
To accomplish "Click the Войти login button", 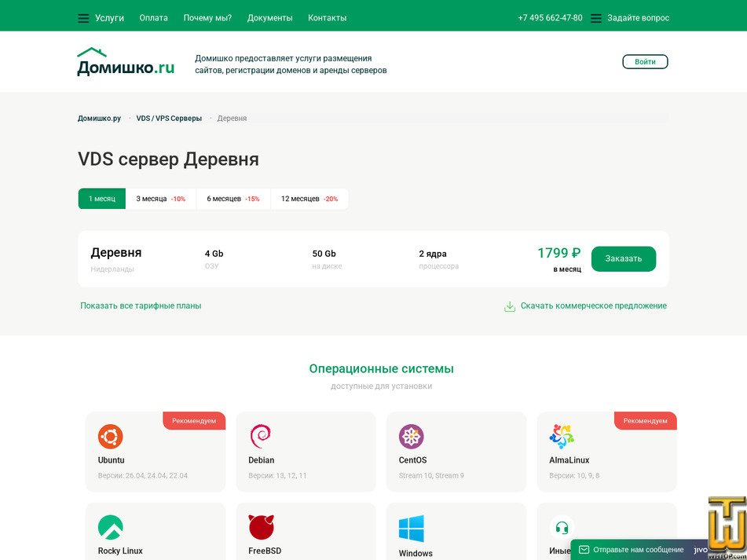I will pos(645,62).
